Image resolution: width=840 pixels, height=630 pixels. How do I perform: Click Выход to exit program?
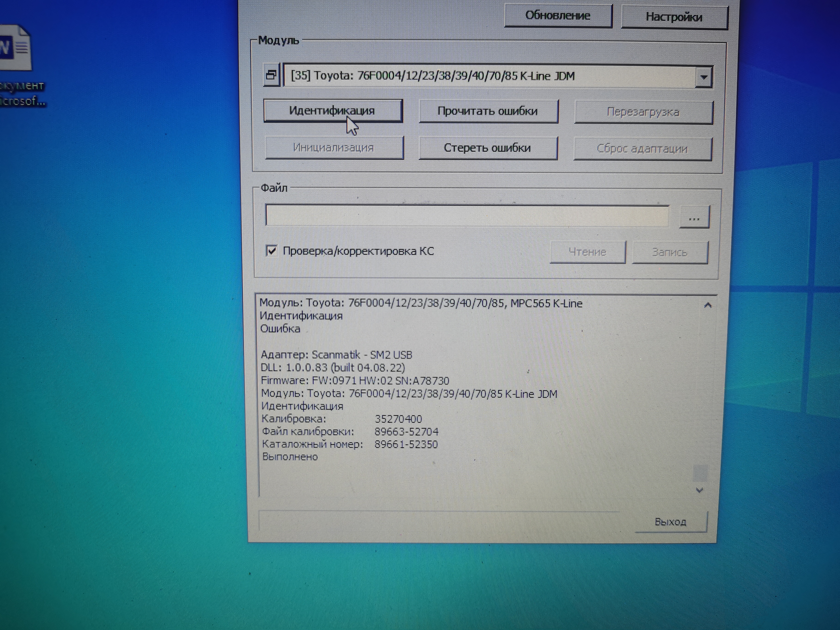pos(670,522)
